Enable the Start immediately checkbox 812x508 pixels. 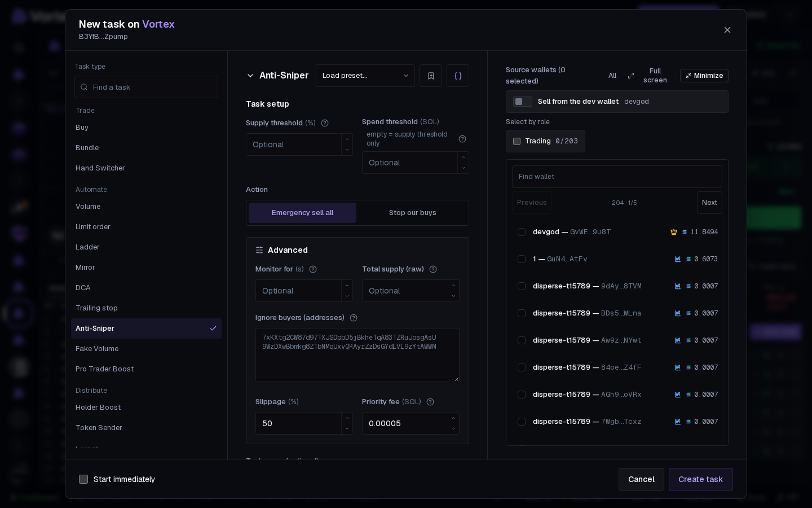83,479
